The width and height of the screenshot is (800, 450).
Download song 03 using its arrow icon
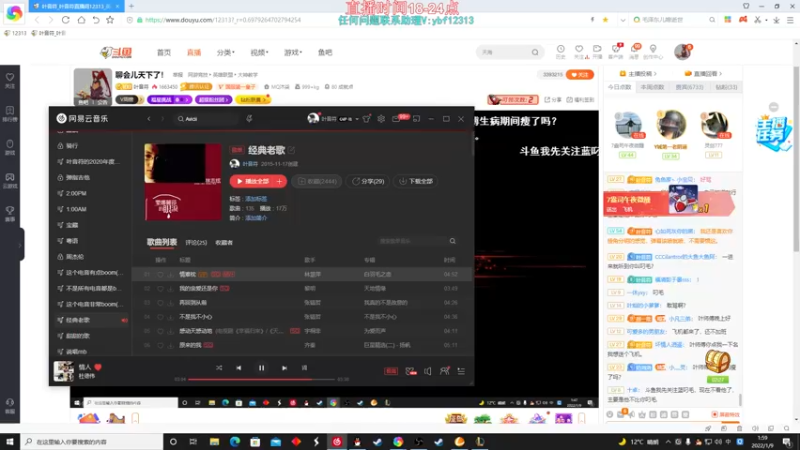coord(170,303)
